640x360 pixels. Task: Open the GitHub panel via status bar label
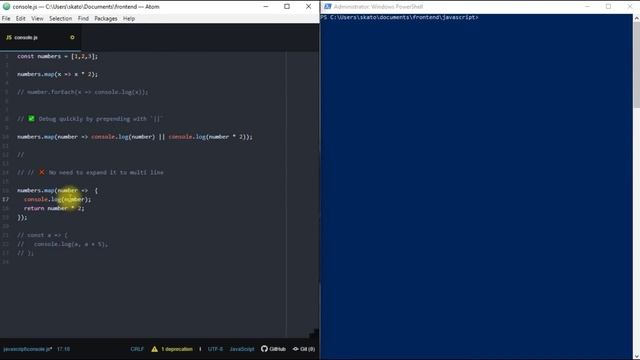pos(278,349)
